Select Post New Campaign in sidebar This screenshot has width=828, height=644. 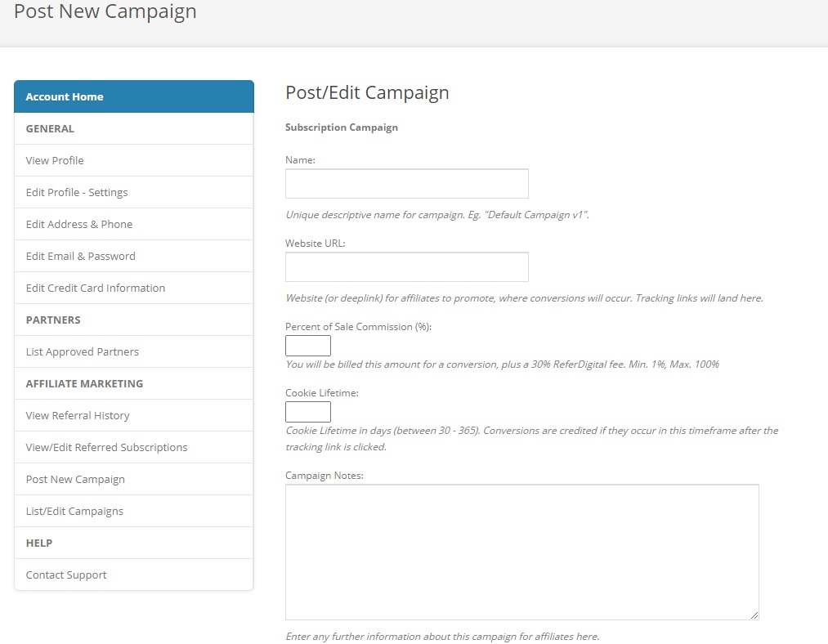click(x=133, y=479)
